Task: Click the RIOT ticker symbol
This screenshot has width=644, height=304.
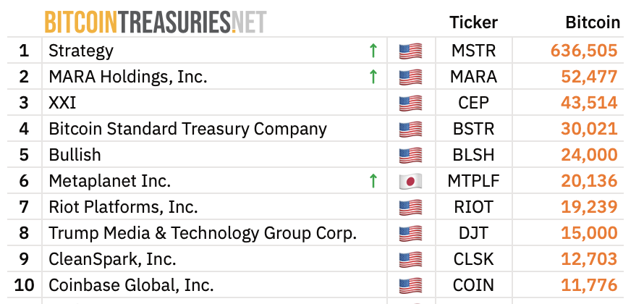Action: (473, 207)
